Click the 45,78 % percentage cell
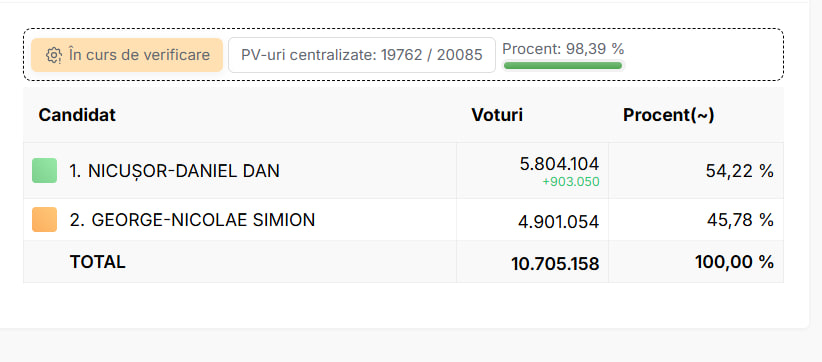The image size is (822, 362). pyautogui.click(x=740, y=220)
